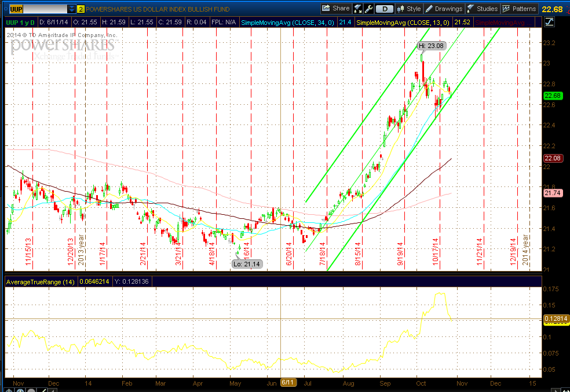570x392 pixels.
Task: Click the D: 6/11/14 date value in header
Action: (54, 22)
